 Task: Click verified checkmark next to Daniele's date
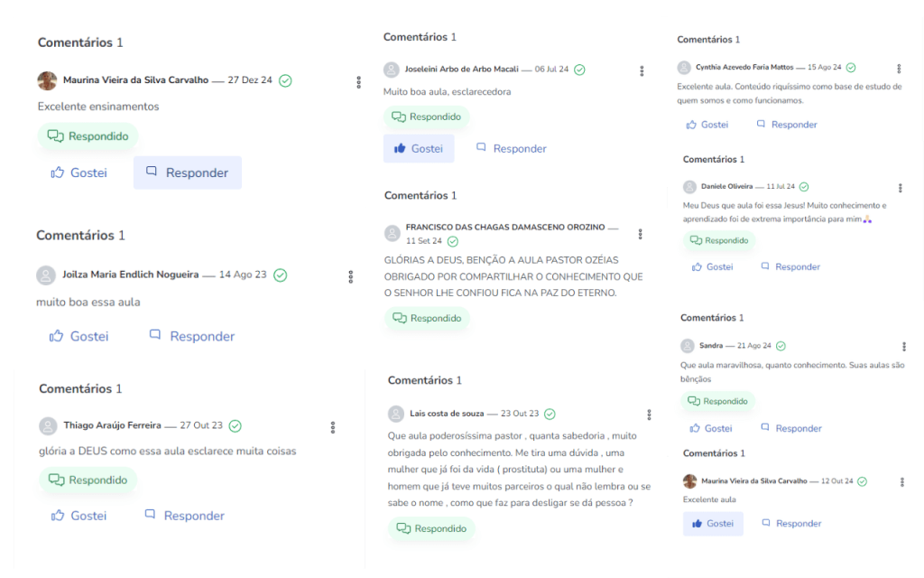[x=803, y=186]
